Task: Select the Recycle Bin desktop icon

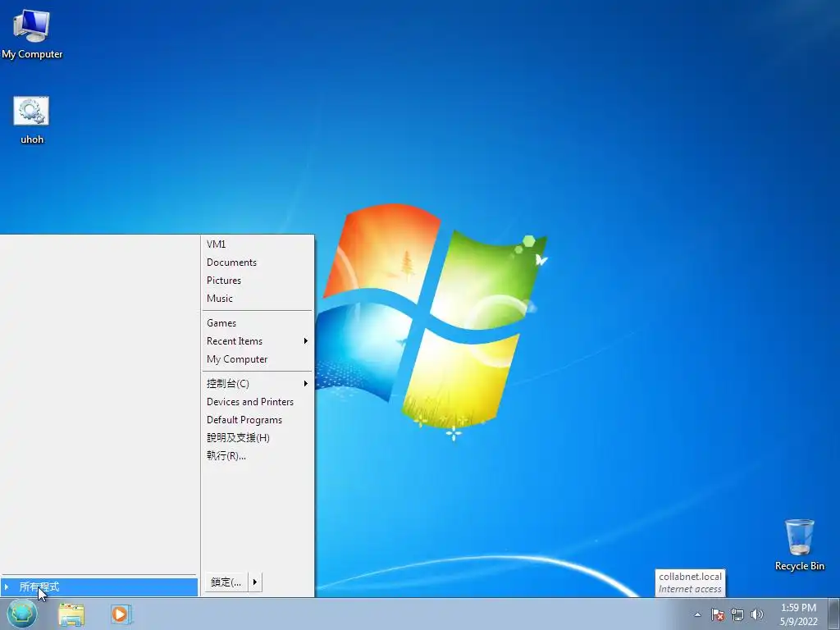Action: pyautogui.click(x=799, y=545)
